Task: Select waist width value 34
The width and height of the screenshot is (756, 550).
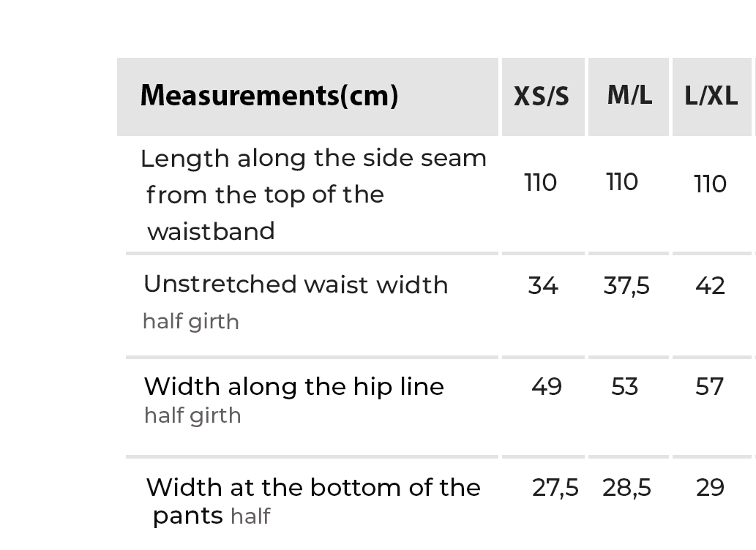Action: pyautogui.click(x=543, y=286)
